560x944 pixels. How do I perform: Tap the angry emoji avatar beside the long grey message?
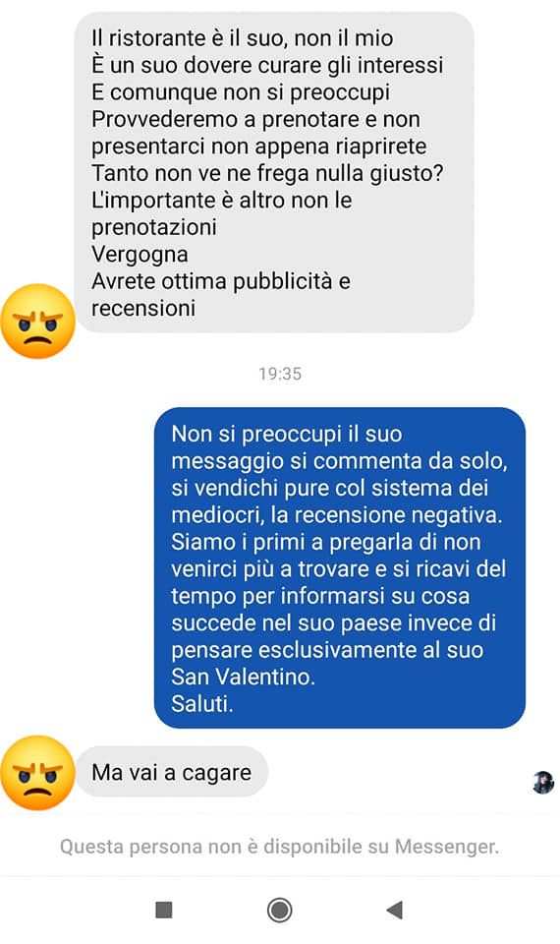(x=38, y=322)
